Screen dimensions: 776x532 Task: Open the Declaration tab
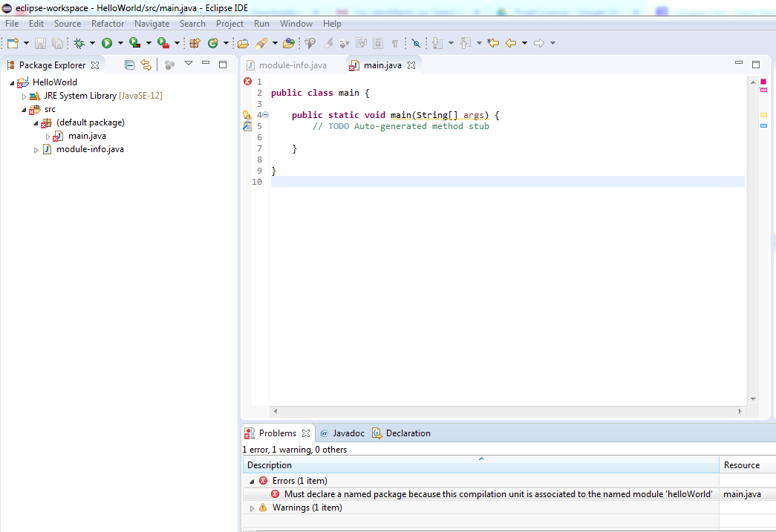401,433
